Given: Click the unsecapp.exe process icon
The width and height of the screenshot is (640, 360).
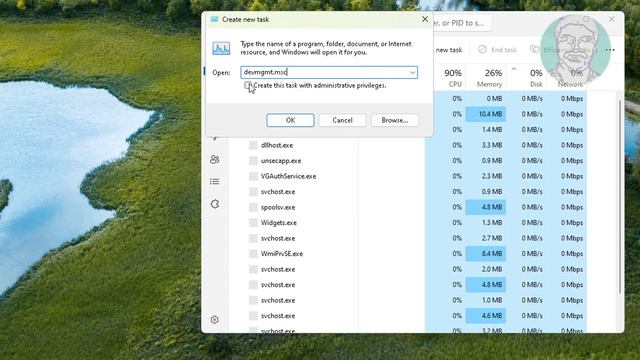Looking at the screenshot, I should (253, 160).
